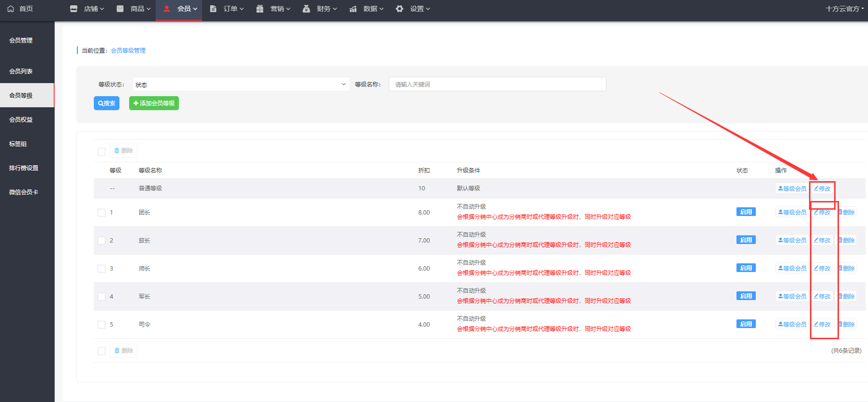This screenshot has height=402, width=868.
Task: Edit the 团长 level via 修改
Action: pos(822,212)
